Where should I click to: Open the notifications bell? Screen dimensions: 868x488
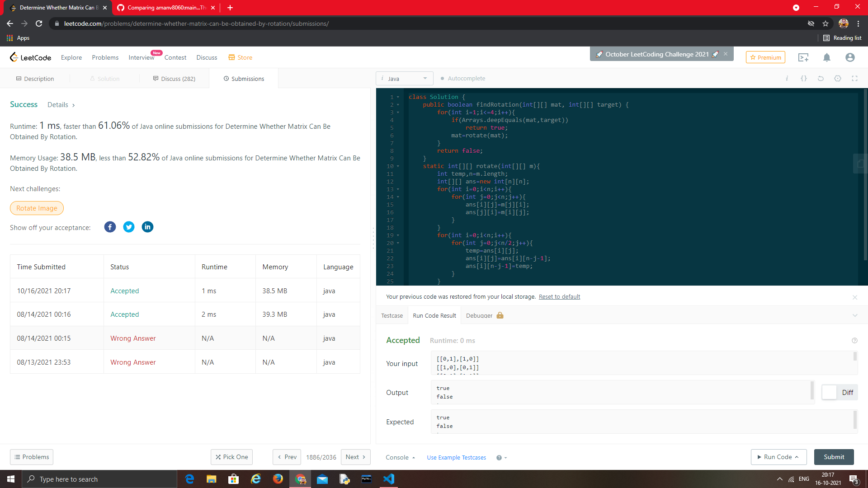pyautogui.click(x=826, y=57)
